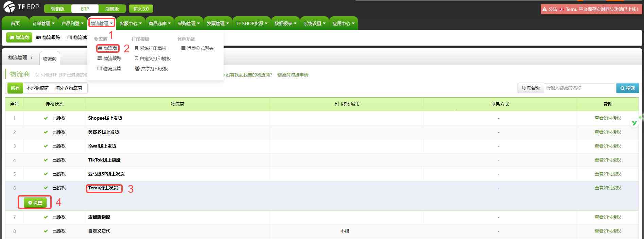Click the 设置 button under Temu线上发货

pyautogui.click(x=35, y=203)
